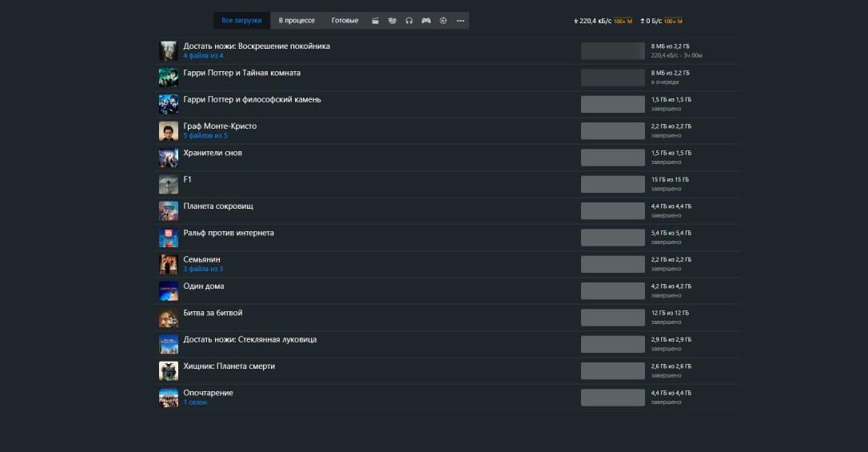Filter downloads by soccer ball icon

pos(444,21)
